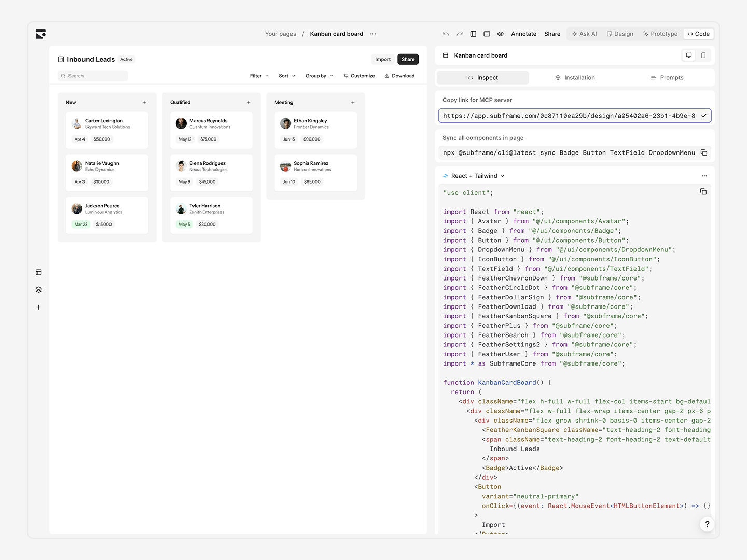The image size is (747, 560).
Task: Click the sidebar layout icon next to redo
Action: (473, 34)
